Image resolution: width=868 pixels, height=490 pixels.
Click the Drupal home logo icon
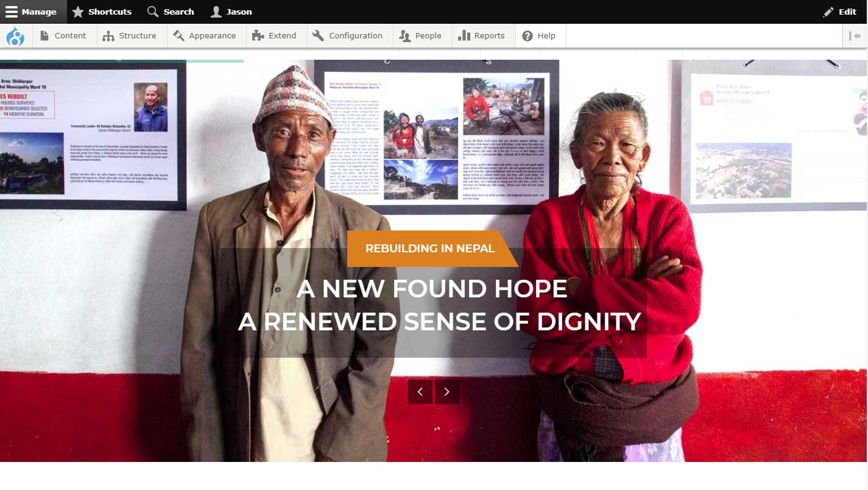[15, 36]
